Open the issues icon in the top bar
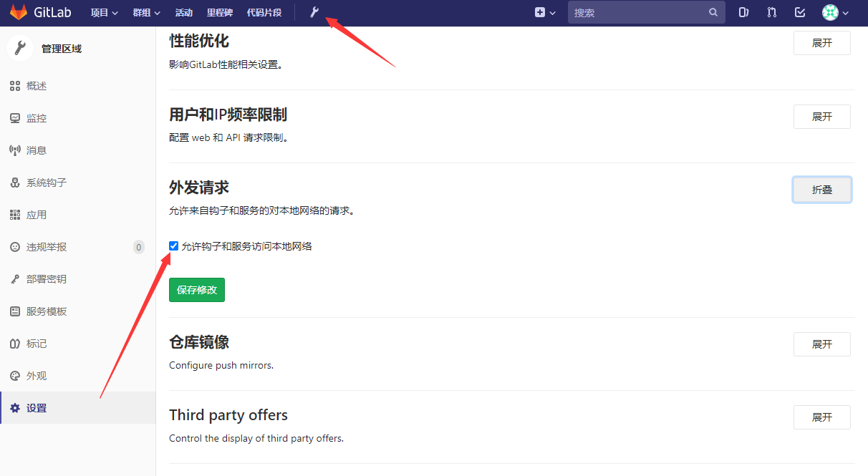Viewport: 868px width, 476px height. (743, 12)
